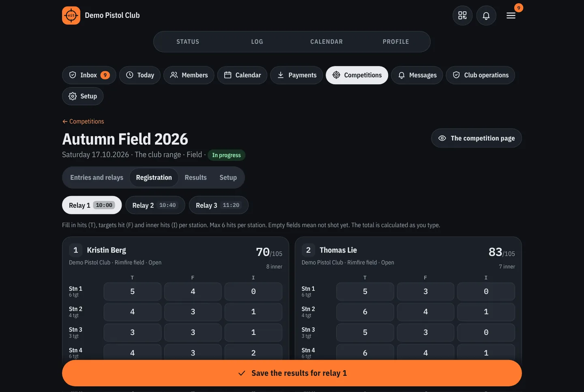Select the Registration tab
This screenshot has height=392, width=584.
coord(154,178)
